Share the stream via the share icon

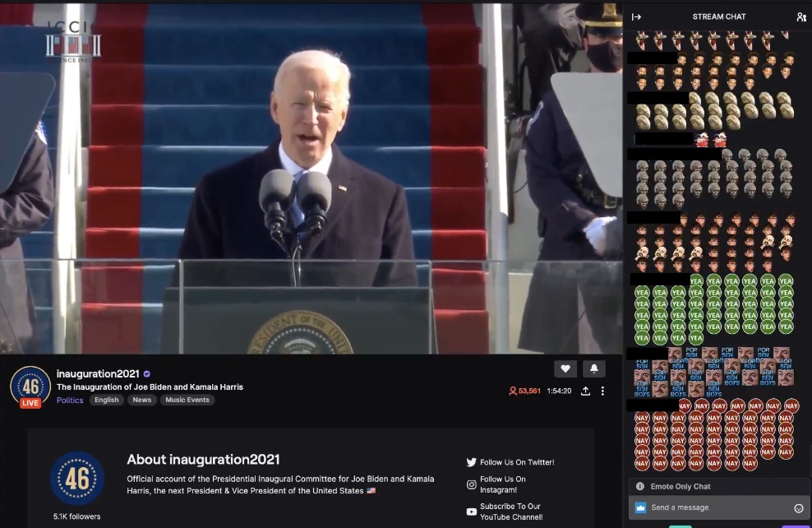pos(585,391)
